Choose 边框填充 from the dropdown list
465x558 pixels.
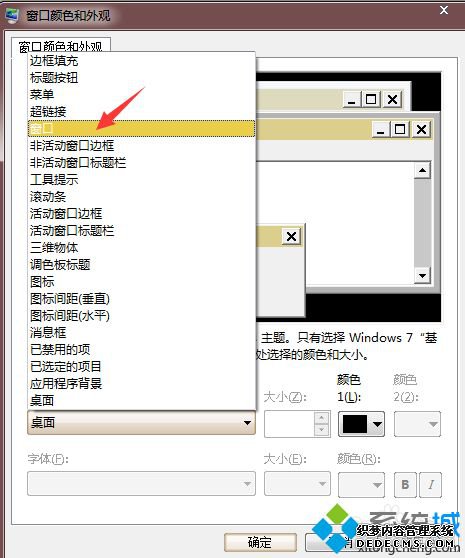pyautogui.click(x=141, y=61)
